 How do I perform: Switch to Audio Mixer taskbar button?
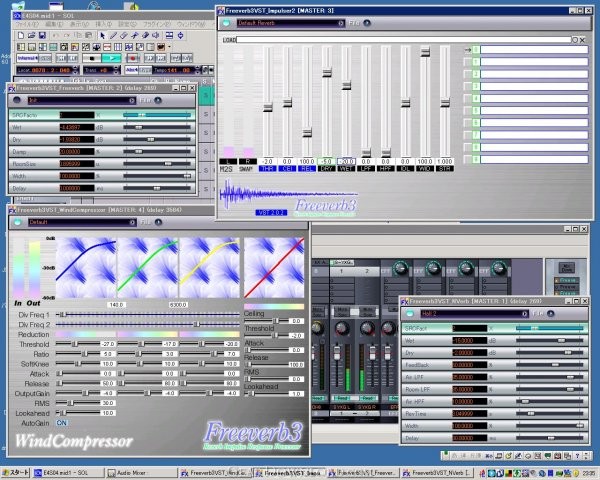(x=142, y=473)
